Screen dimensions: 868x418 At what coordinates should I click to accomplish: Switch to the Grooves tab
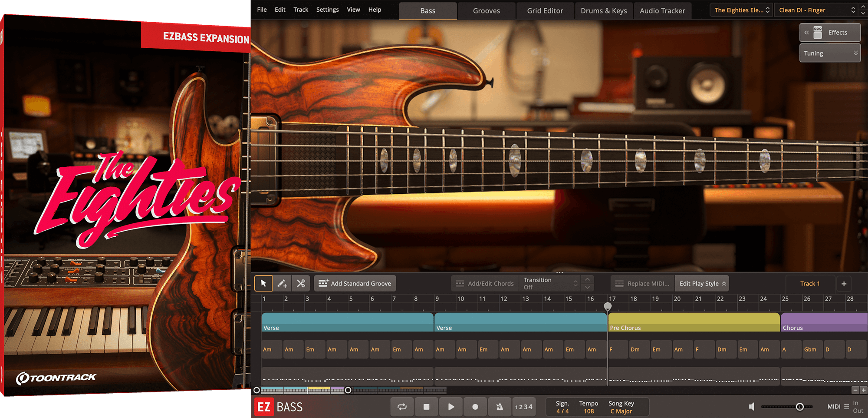click(486, 11)
